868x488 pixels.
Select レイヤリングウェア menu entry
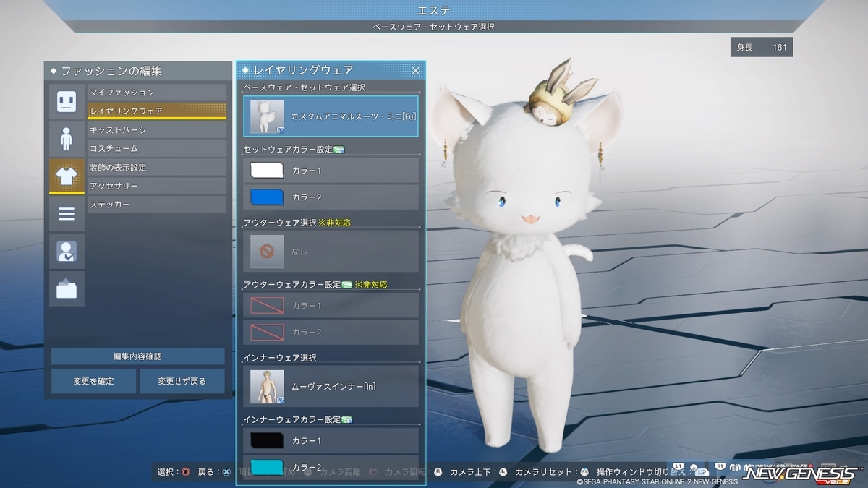pos(157,111)
